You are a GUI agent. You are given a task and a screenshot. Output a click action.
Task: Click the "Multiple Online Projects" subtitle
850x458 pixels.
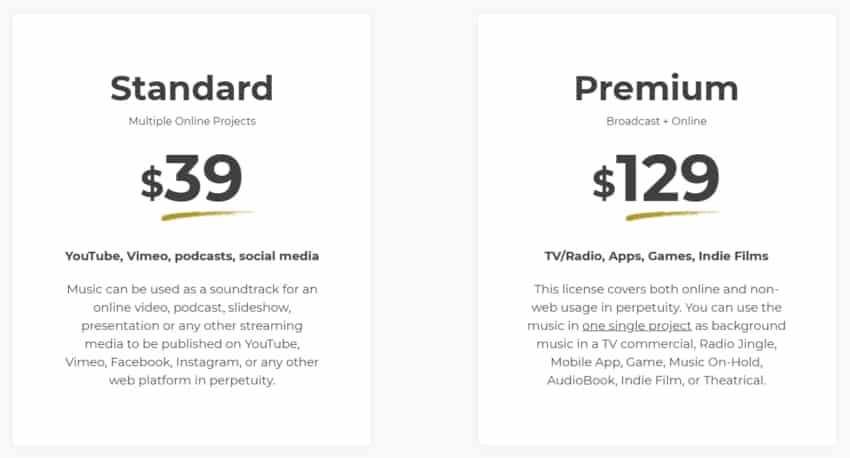[x=191, y=121]
